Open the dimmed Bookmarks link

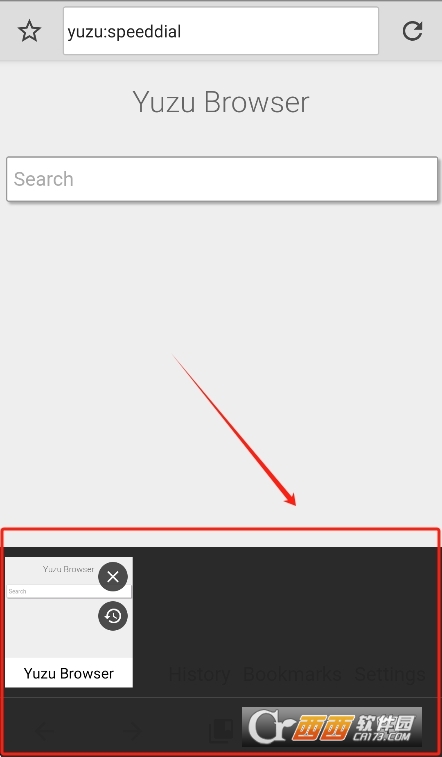[x=292, y=674]
